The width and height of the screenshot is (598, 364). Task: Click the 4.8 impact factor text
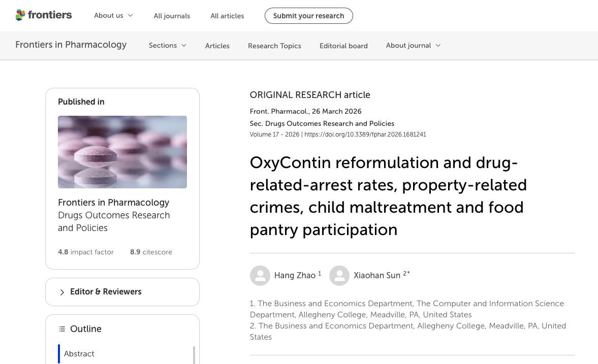86,252
